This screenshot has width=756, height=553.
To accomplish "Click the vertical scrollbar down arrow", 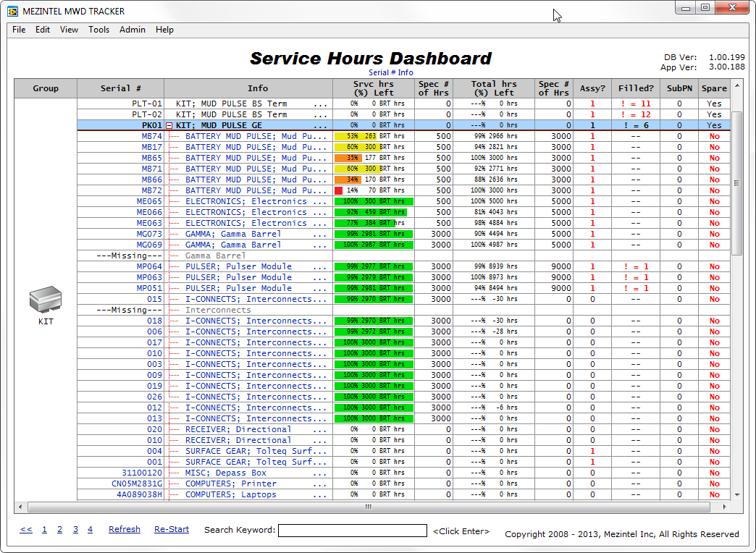I will [x=737, y=495].
